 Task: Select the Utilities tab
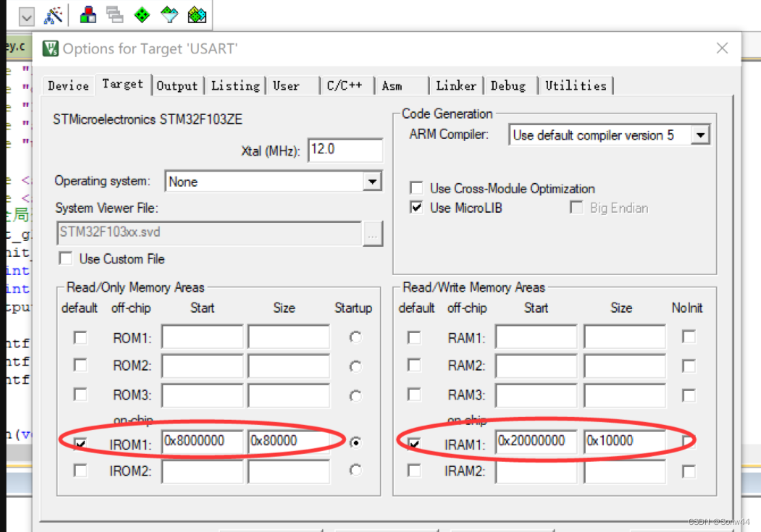pos(576,86)
